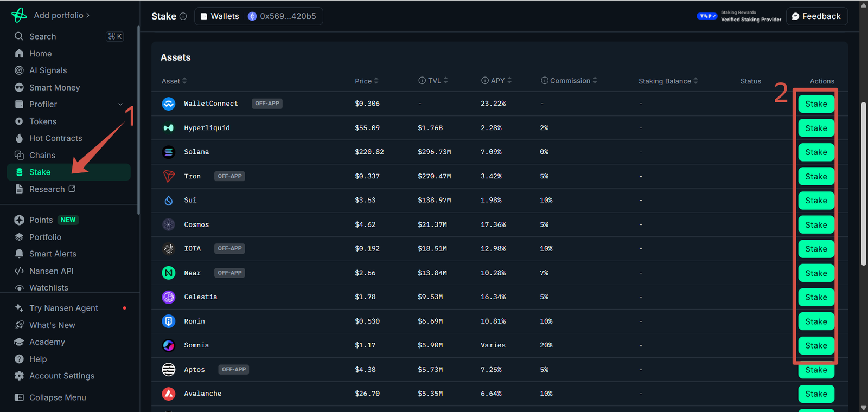Click the Solana asset icon
The image size is (868, 412).
coord(169,152)
